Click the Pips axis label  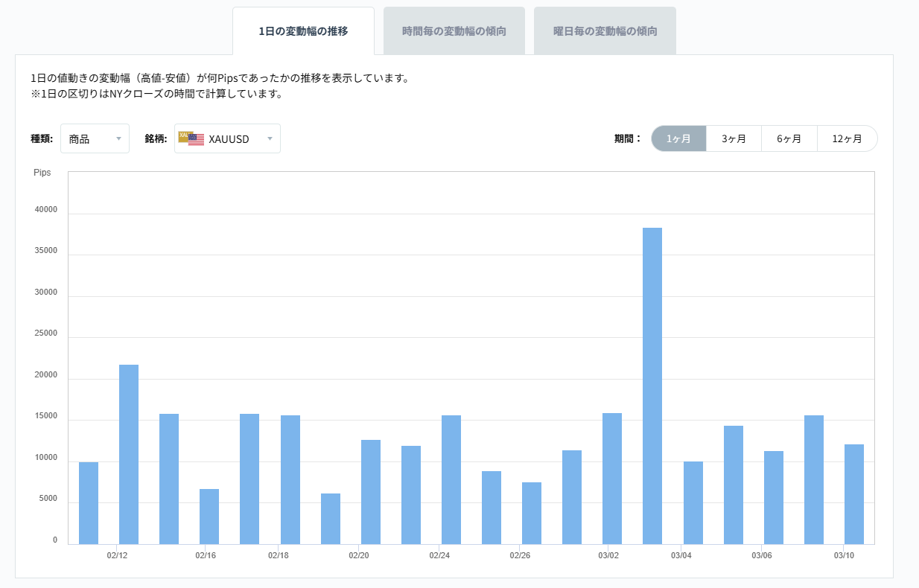point(42,172)
